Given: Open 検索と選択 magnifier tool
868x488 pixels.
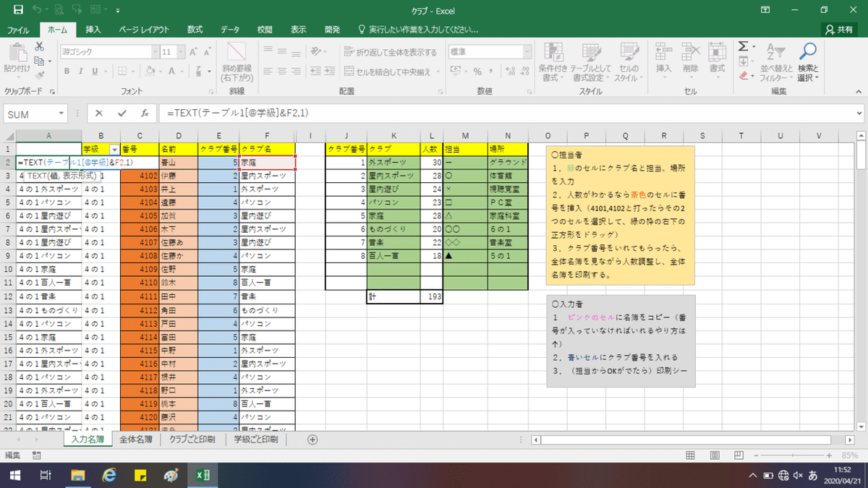Looking at the screenshot, I should (x=808, y=63).
